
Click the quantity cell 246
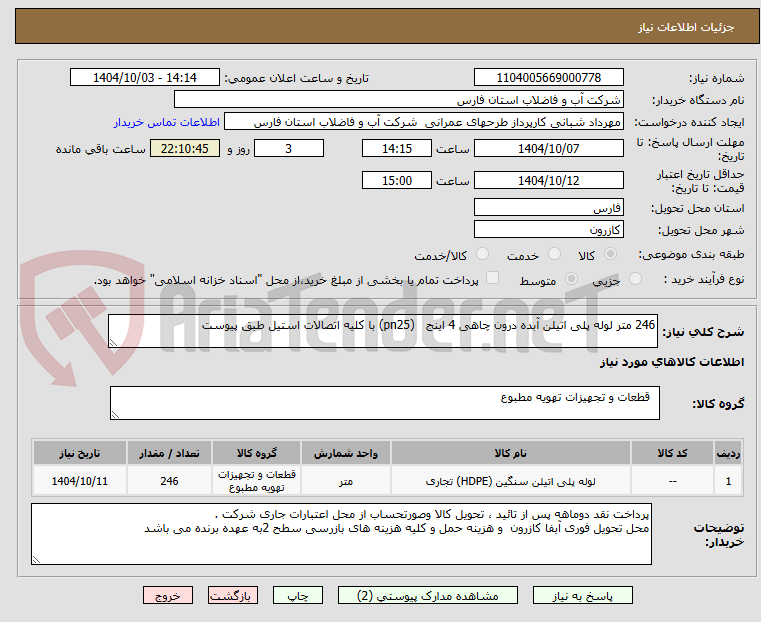pyautogui.click(x=169, y=481)
